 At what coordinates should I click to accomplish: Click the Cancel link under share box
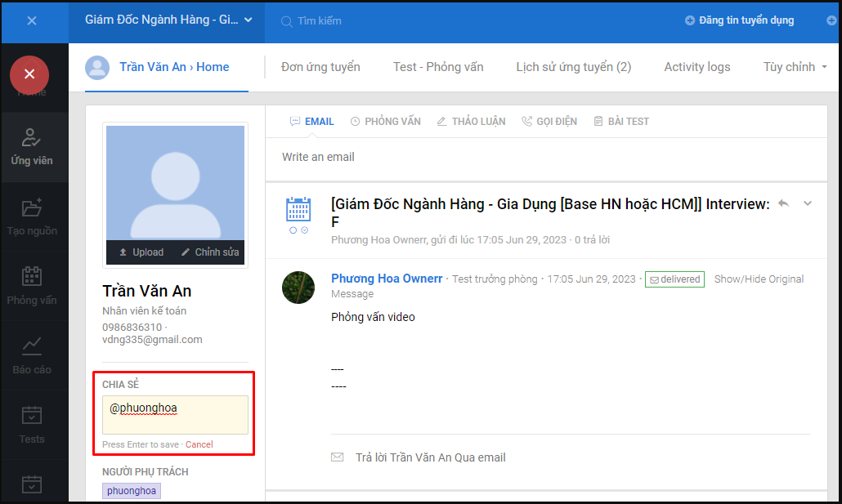click(199, 444)
